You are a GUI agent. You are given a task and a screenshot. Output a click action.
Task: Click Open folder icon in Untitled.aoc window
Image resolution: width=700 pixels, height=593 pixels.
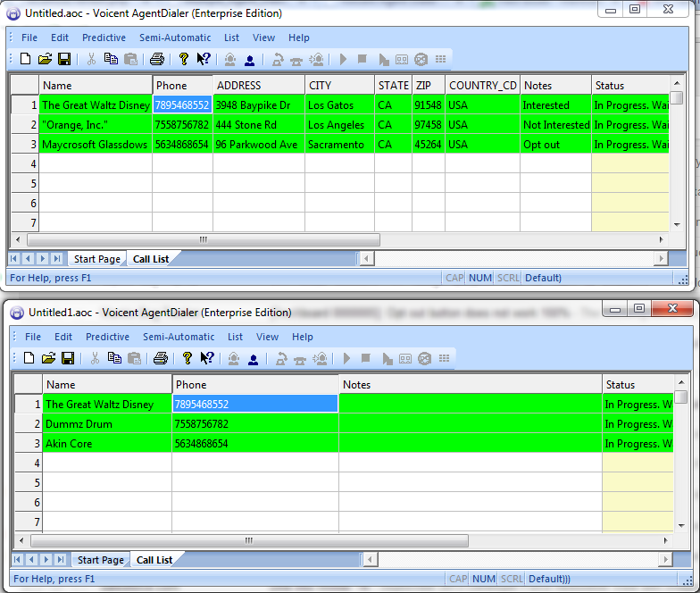click(45, 59)
